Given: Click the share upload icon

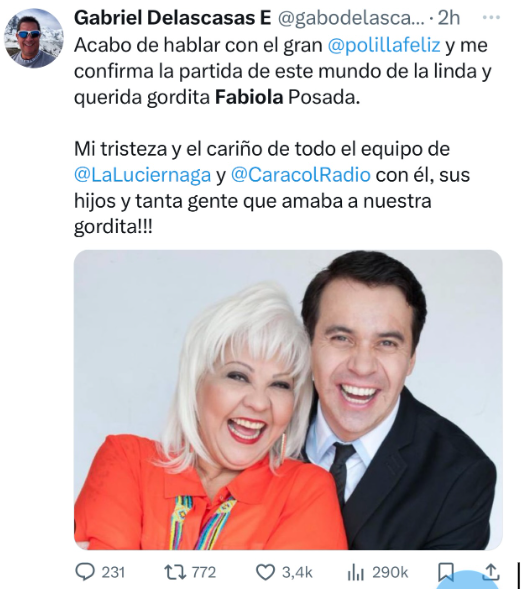Looking at the screenshot, I should click(491, 572).
